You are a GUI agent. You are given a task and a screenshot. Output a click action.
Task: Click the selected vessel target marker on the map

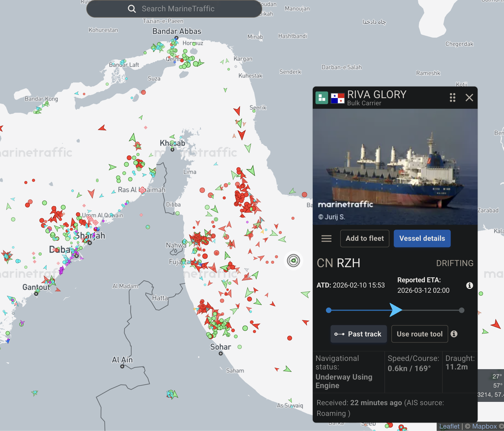pos(293,261)
